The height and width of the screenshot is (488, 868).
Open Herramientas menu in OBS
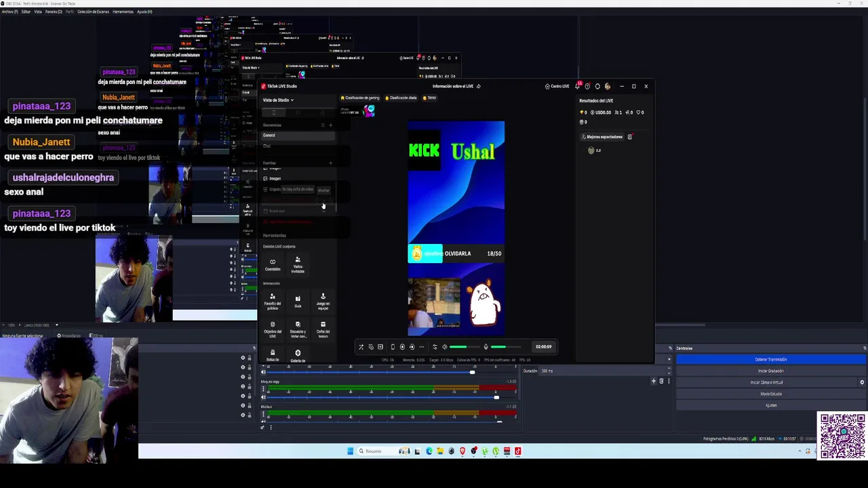point(123,12)
